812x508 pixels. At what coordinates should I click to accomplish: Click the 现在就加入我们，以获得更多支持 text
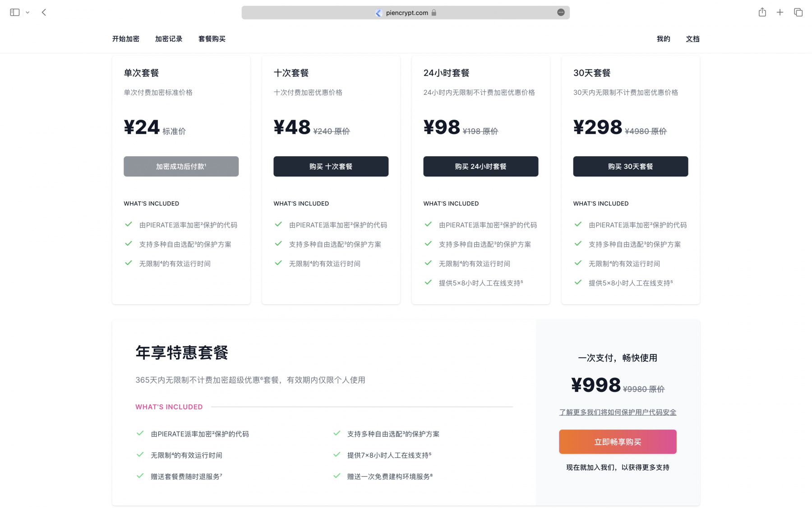pos(618,467)
